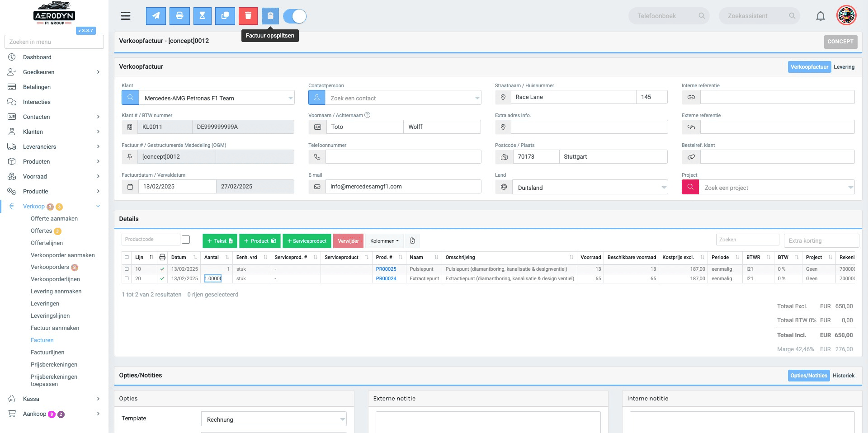Open notifications via the bell icon
The image size is (868, 433).
(821, 16)
